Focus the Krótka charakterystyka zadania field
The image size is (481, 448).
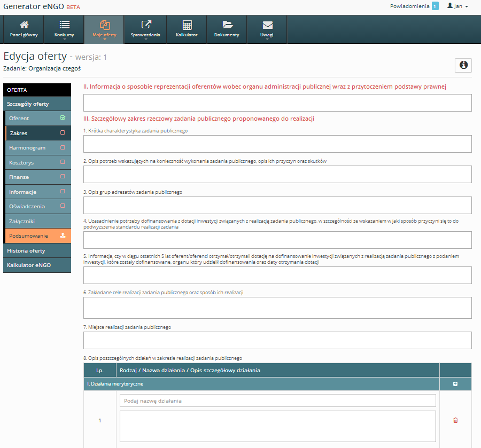coord(277,144)
